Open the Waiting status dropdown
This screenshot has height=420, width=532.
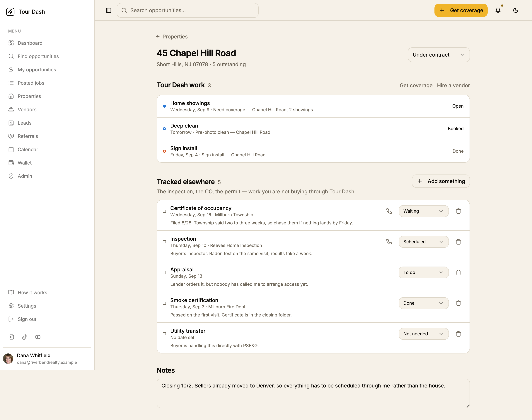click(423, 211)
